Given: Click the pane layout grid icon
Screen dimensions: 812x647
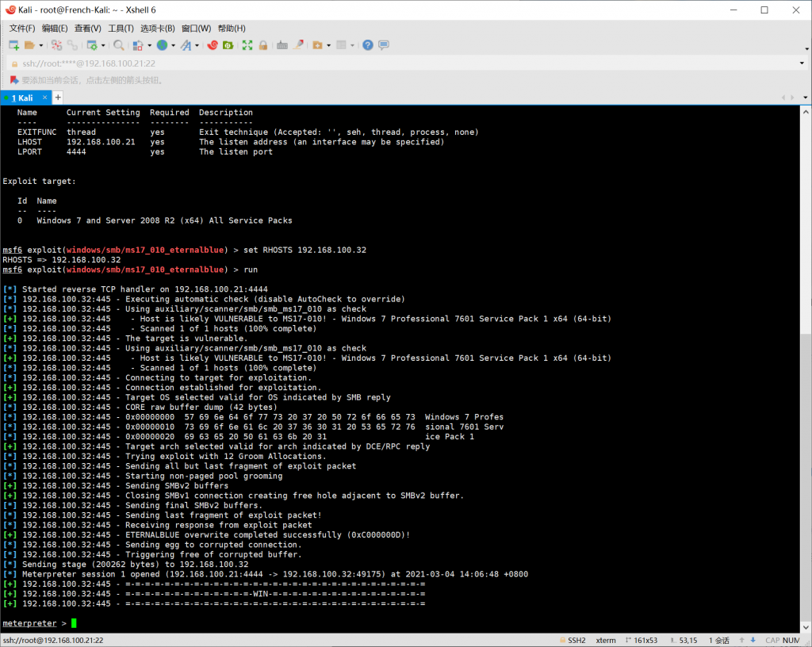Looking at the screenshot, I should [341, 45].
